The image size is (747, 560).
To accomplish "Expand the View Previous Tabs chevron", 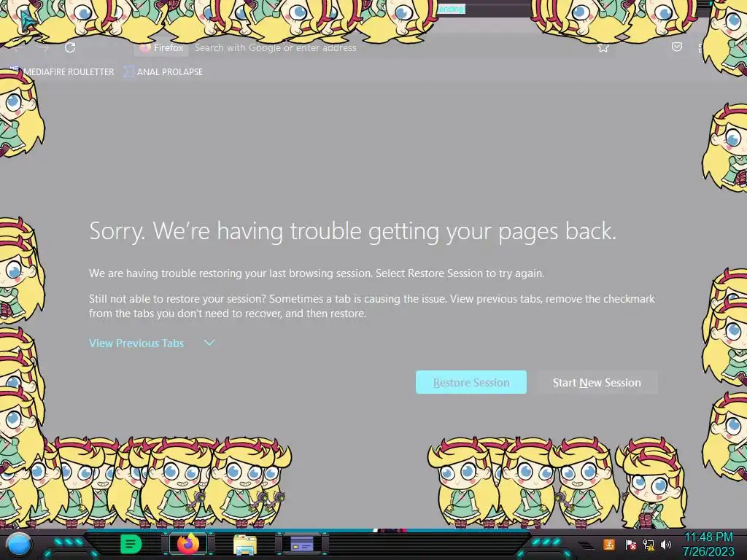I will [209, 343].
